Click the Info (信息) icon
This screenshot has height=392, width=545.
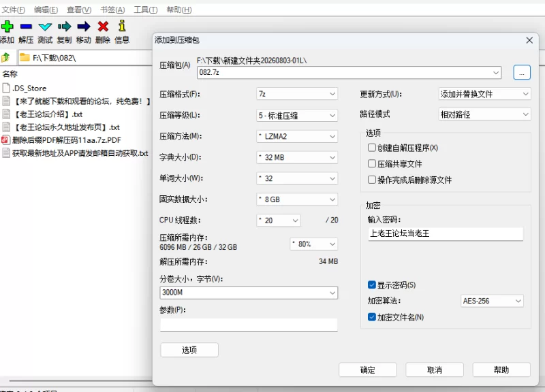tap(122, 26)
